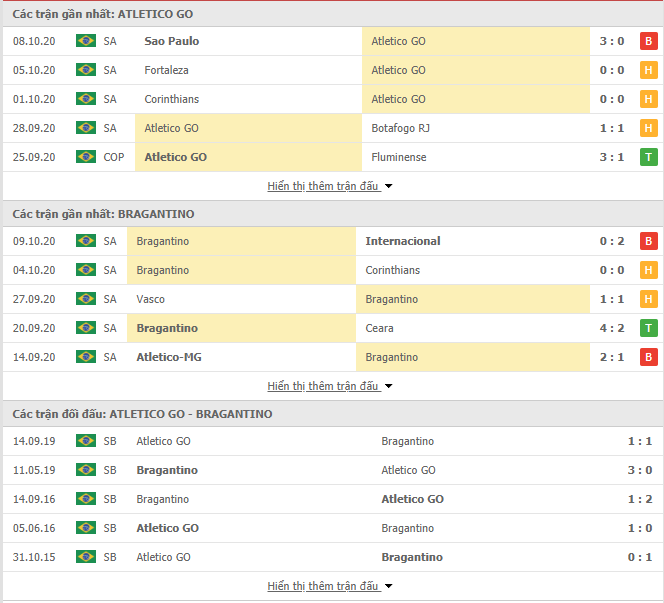Open the Sao Paulo team link

point(172,41)
